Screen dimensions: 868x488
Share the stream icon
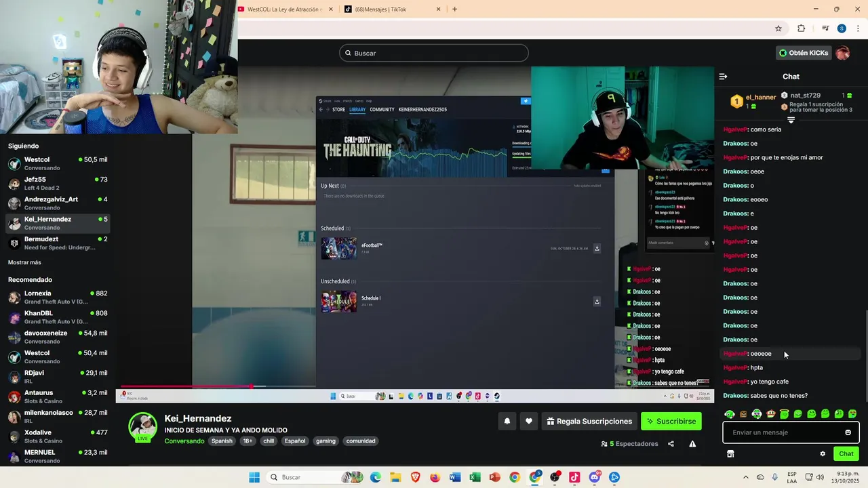coord(671,444)
